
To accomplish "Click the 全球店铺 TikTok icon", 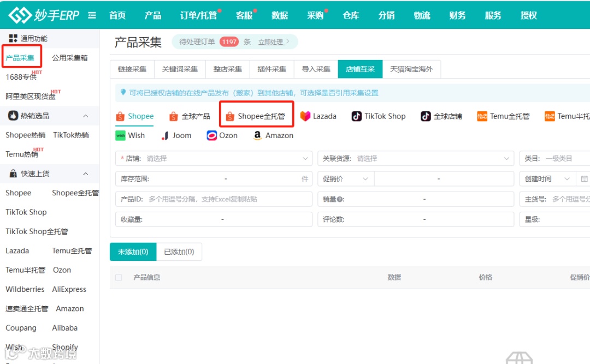I will [x=426, y=116].
